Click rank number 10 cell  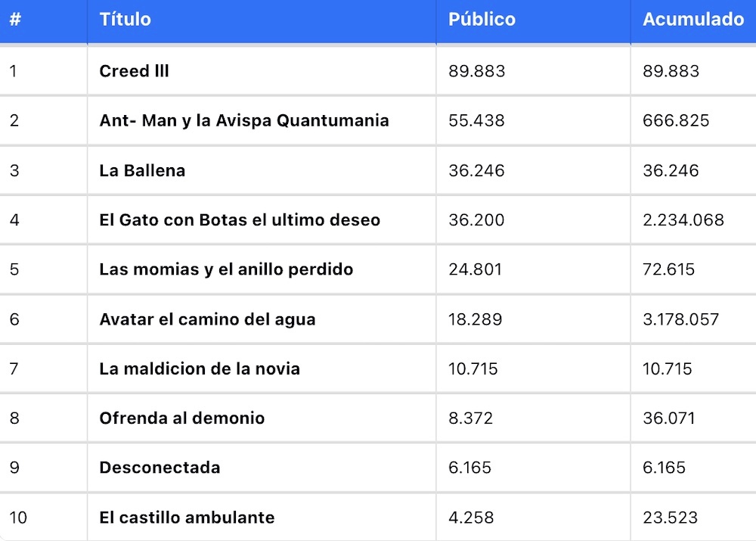point(19,518)
